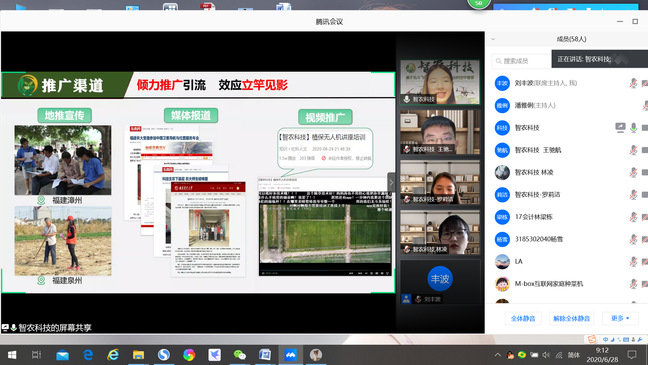Open colorful circle browser icon on taskbar
The image size is (648, 365).
[x=189, y=355]
